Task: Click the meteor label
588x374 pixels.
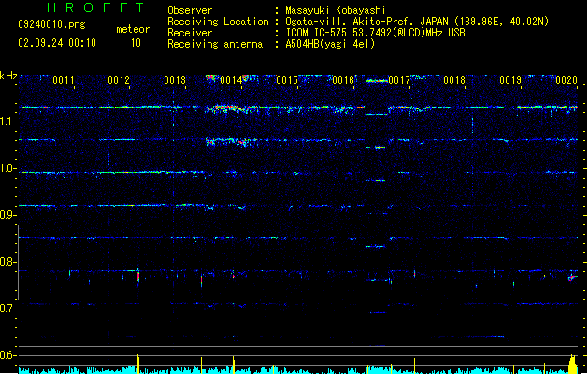Action: point(133,29)
